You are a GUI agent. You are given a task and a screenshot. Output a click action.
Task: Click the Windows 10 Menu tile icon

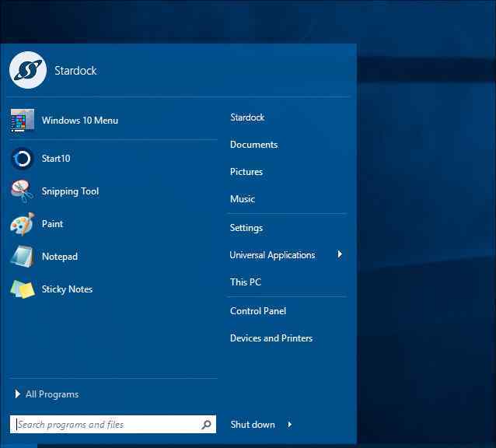22,121
